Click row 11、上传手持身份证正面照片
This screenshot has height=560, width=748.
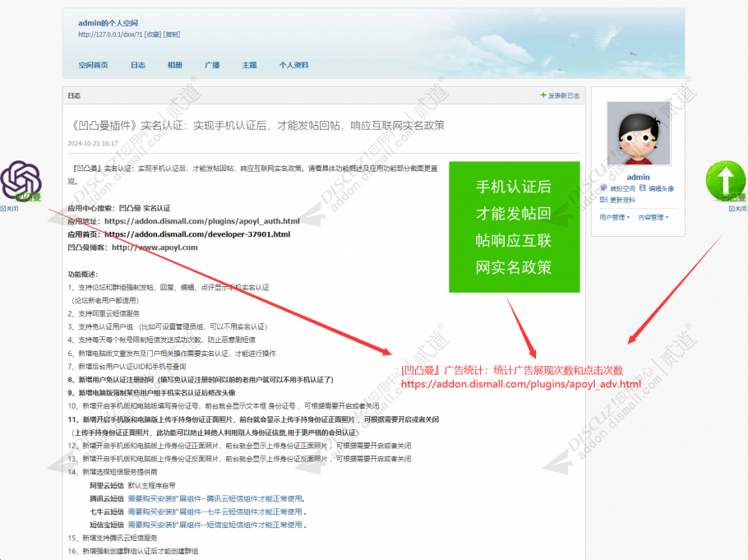pos(253,419)
